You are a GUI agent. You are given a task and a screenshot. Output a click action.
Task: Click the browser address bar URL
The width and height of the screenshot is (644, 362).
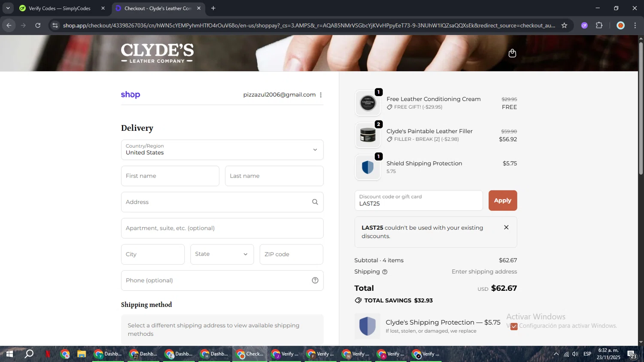[309, 25]
